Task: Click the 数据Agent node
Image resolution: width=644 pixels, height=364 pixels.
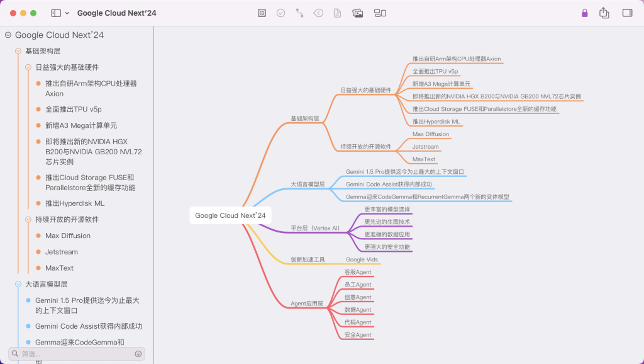Action: click(x=358, y=310)
